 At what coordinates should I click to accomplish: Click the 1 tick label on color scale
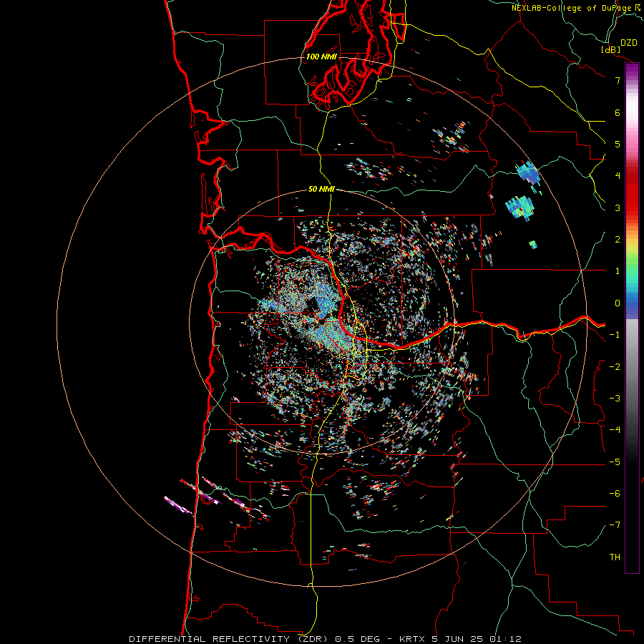tap(618, 271)
